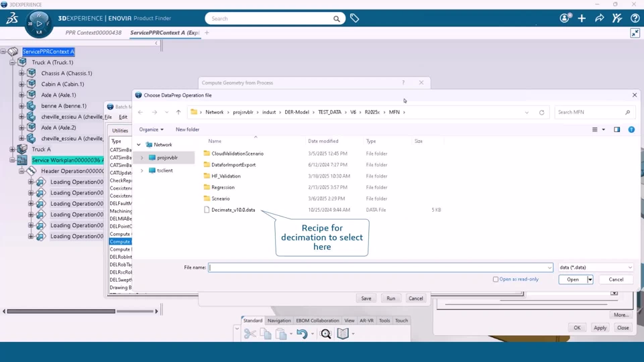The width and height of the screenshot is (644, 362).
Task: Click OK button at bottom right
Action: tap(577, 328)
